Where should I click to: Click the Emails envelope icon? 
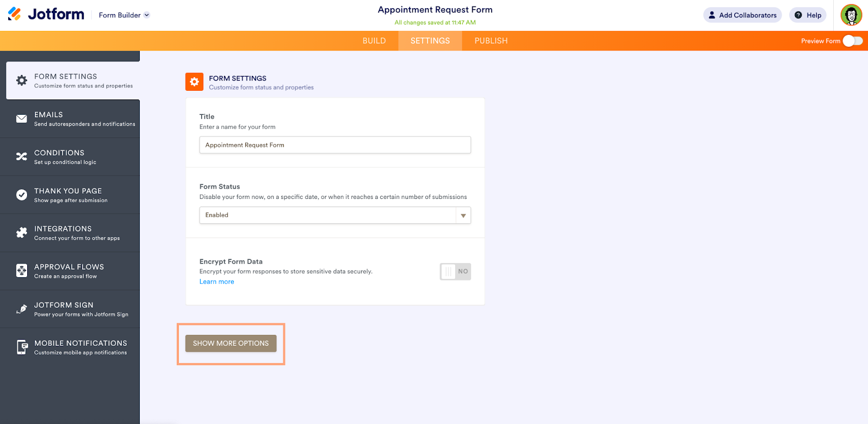click(22, 119)
